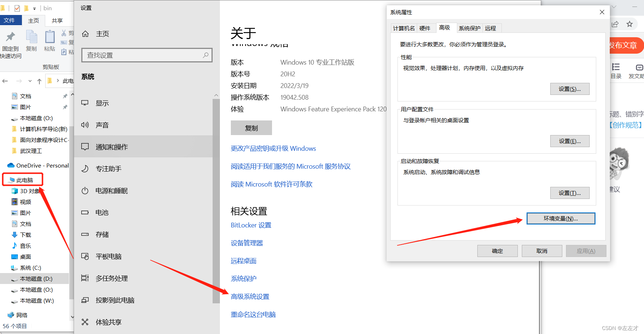Click 复制 button under Windows specifications
The height and width of the screenshot is (334, 644).
click(251, 128)
